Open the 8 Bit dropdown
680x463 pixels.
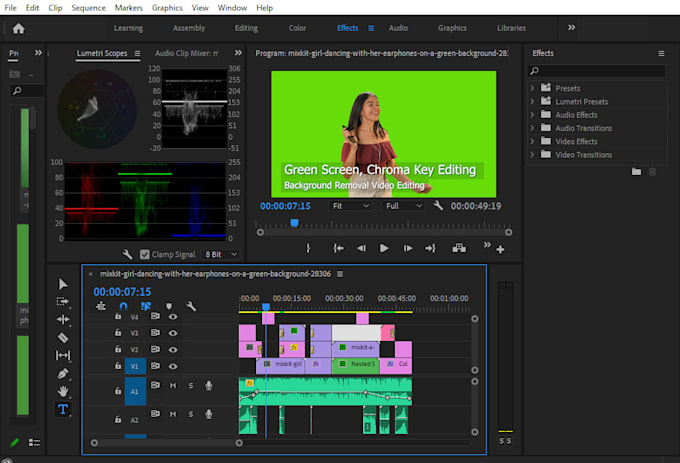pyautogui.click(x=221, y=254)
